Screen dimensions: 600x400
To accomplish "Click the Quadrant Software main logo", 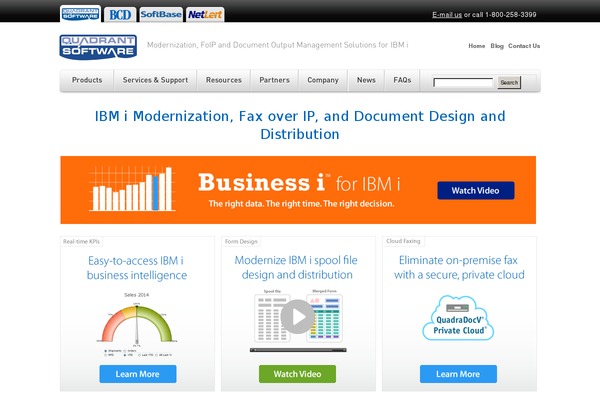I will coord(98,47).
